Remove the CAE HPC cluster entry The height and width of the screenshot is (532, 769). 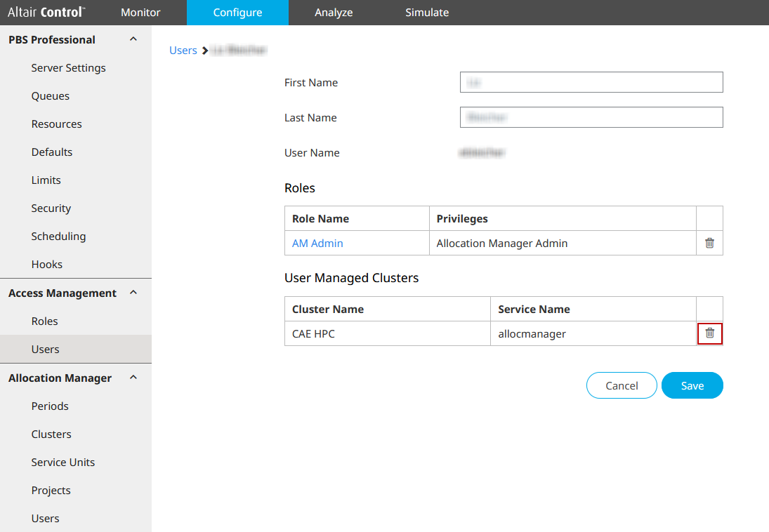pos(709,333)
